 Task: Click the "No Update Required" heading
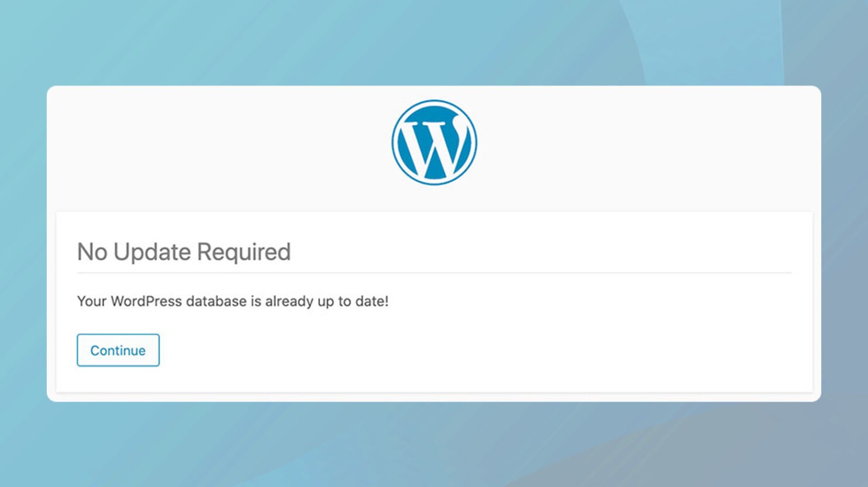tap(184, 252)
